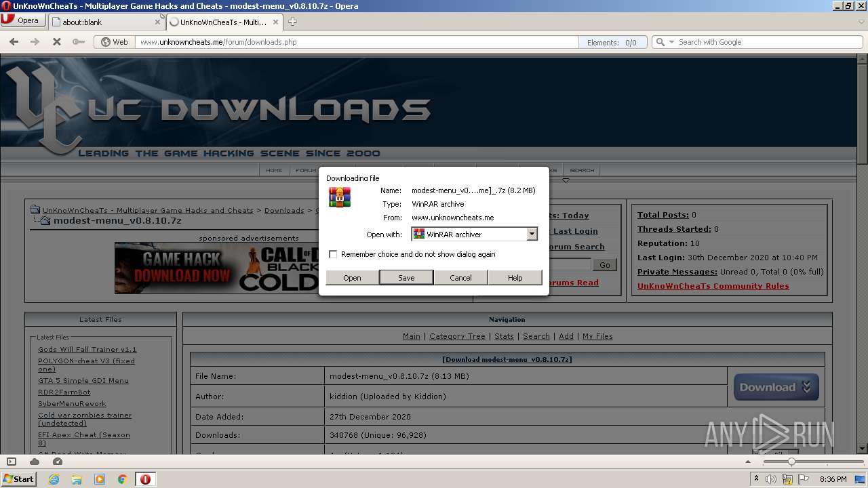This screenshot has width=868, height=488.
Task: Open the password wand key icon
Action: (x=79, y=42)
